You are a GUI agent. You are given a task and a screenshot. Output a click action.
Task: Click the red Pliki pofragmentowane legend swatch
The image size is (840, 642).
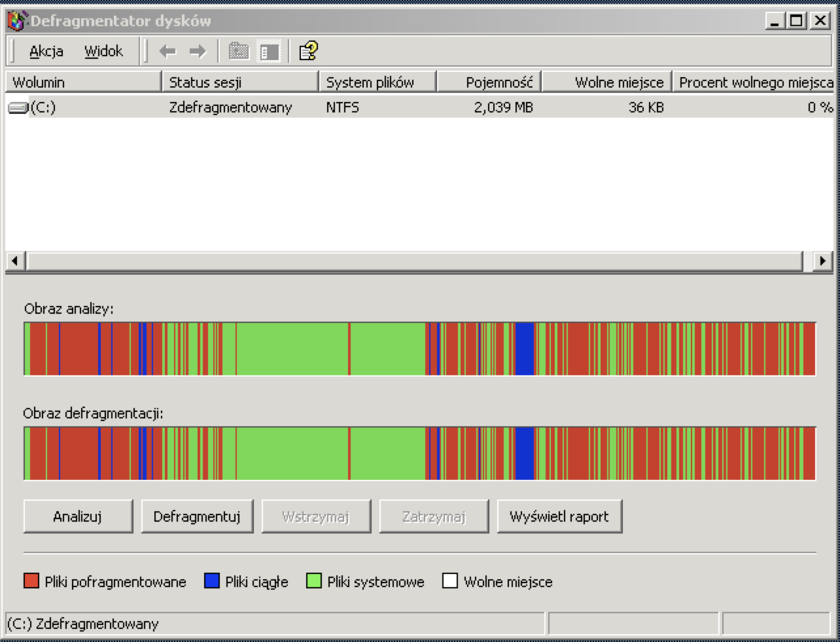[x=31, y=581]
